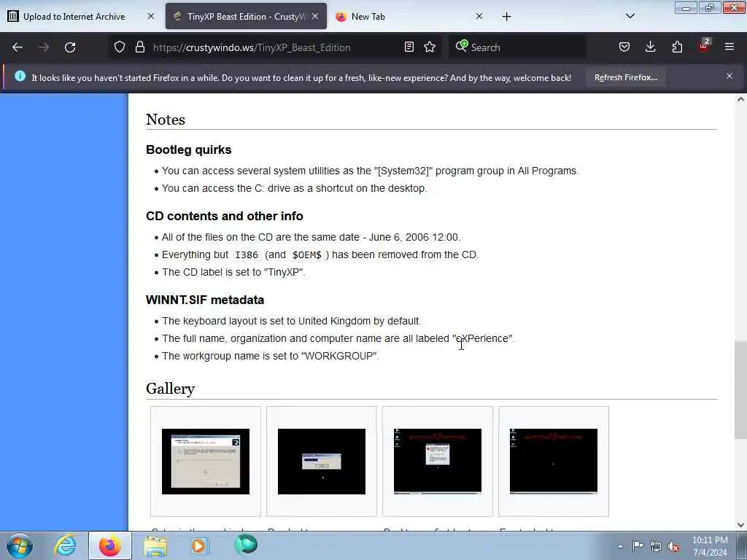
Task: Click the padlock site security icon
Action: pyautogui.click(x=139, y=47)
